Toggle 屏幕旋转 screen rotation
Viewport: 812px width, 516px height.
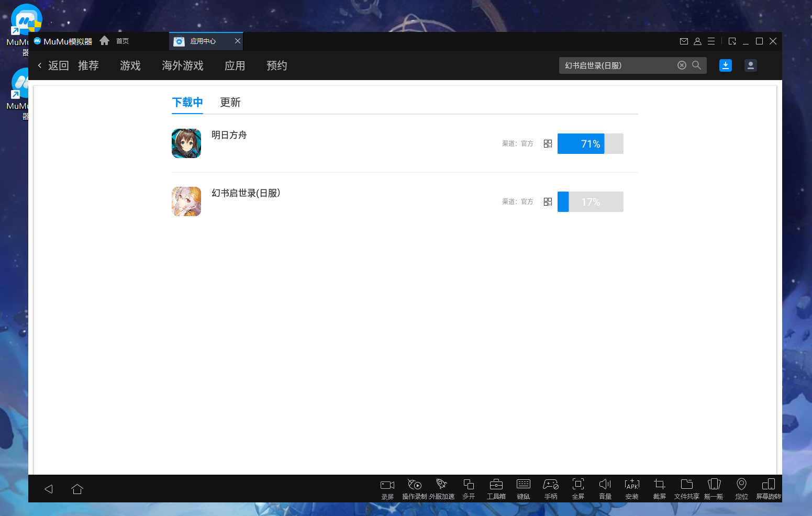pyautogui.click(x=769, y=489)
